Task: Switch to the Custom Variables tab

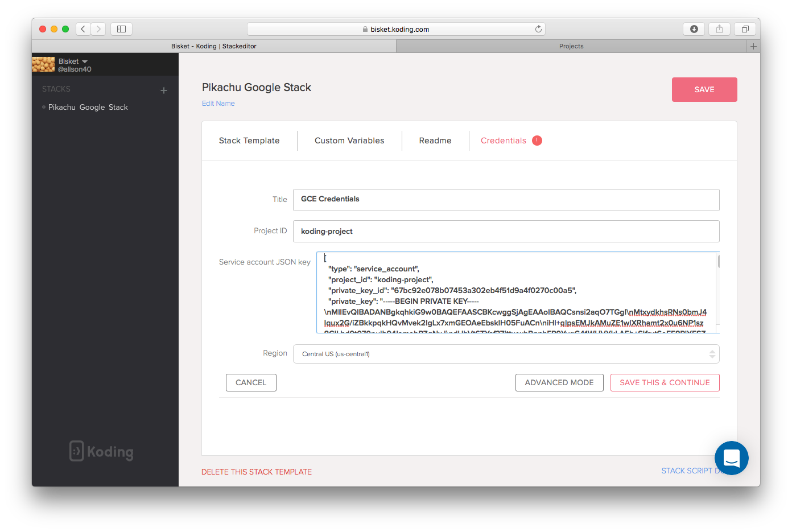Action: point(349,141)
